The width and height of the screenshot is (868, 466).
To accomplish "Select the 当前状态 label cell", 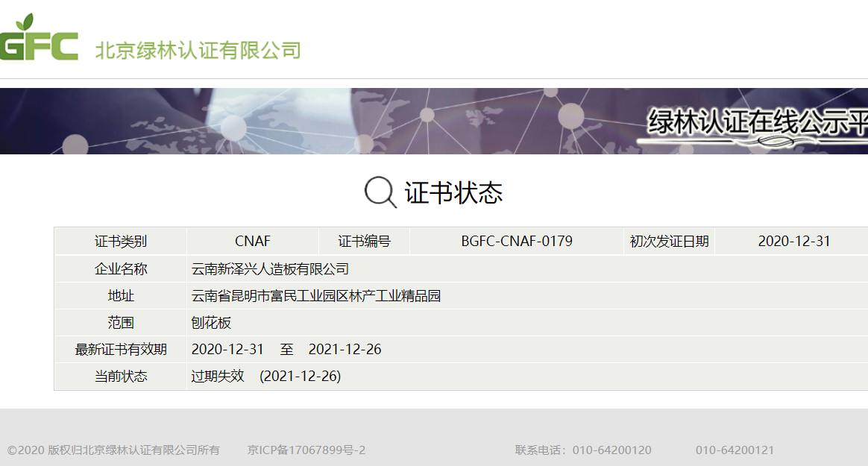I will [x=121, y=377].
